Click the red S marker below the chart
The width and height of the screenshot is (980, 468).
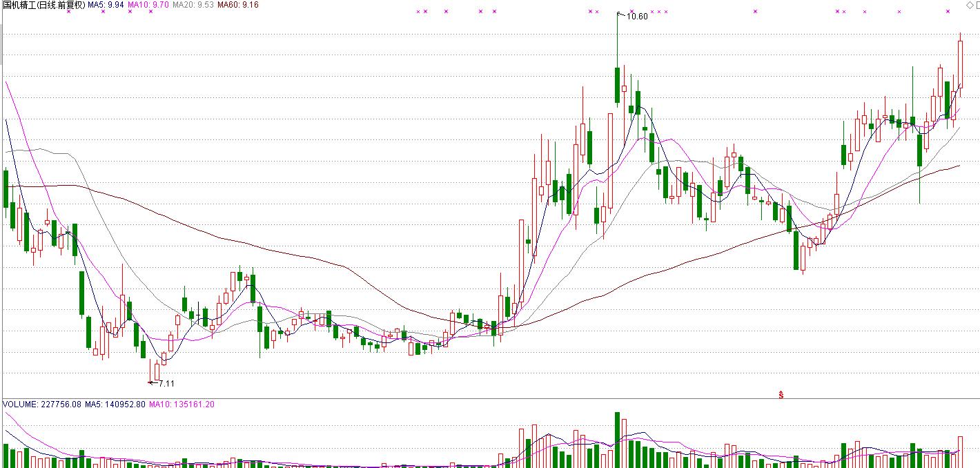tap(781, 395)
